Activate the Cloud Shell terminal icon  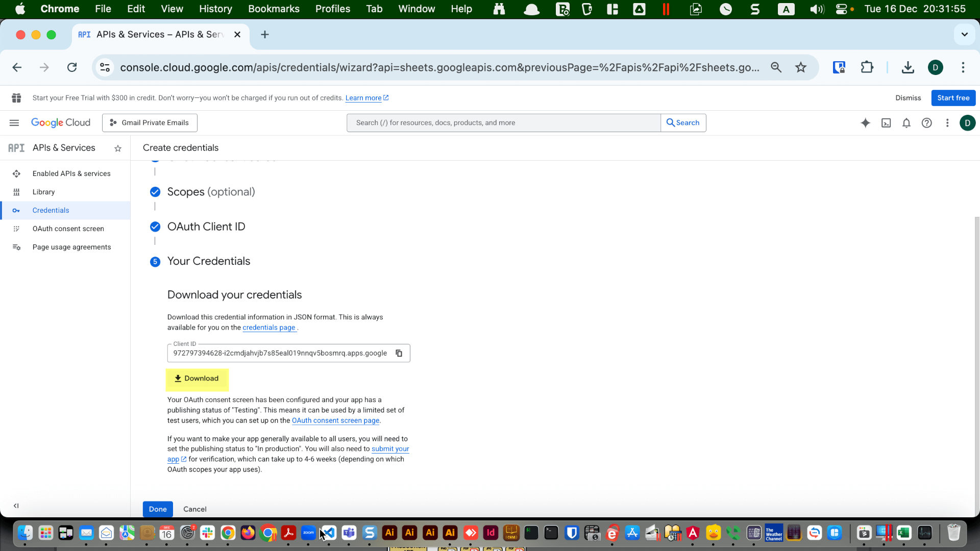(887, 122)
